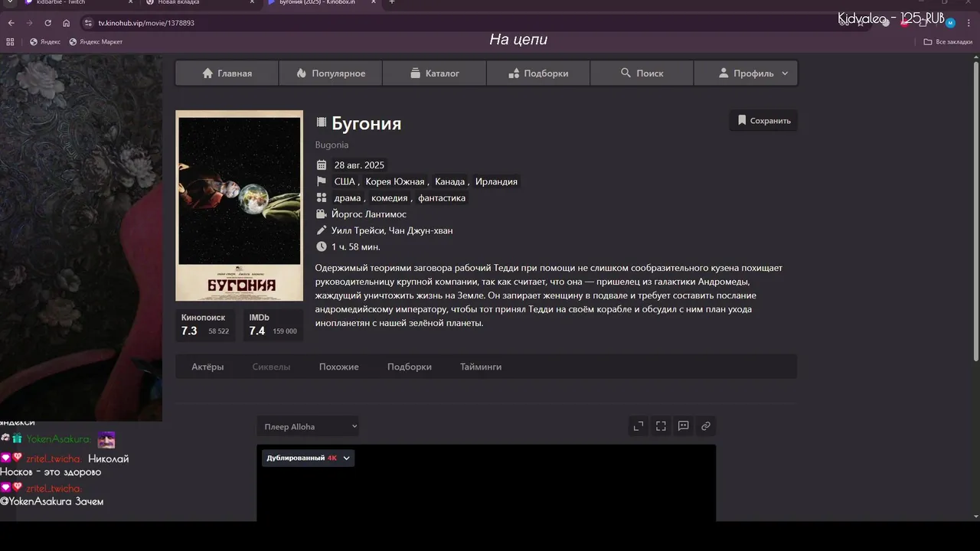Filter by country США
This screenshot has width=980, height=551.
point(345,181)
